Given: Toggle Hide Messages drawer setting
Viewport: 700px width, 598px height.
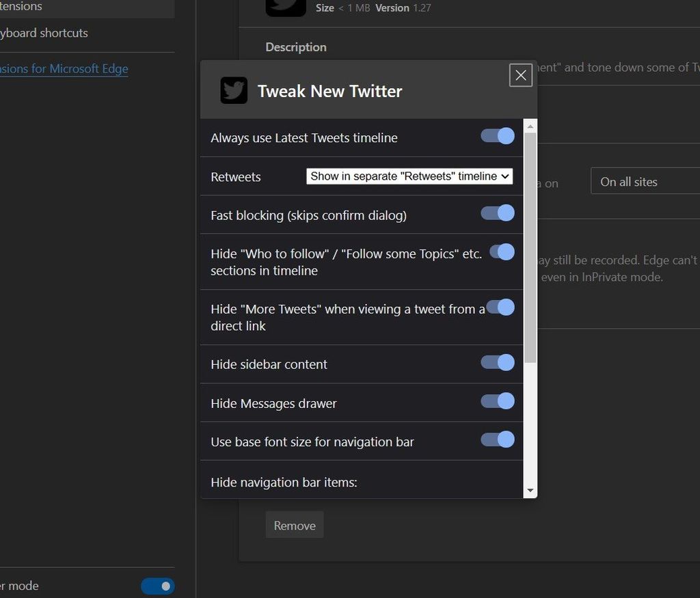Looking at the screenshot, I should [x=496, y=402].
